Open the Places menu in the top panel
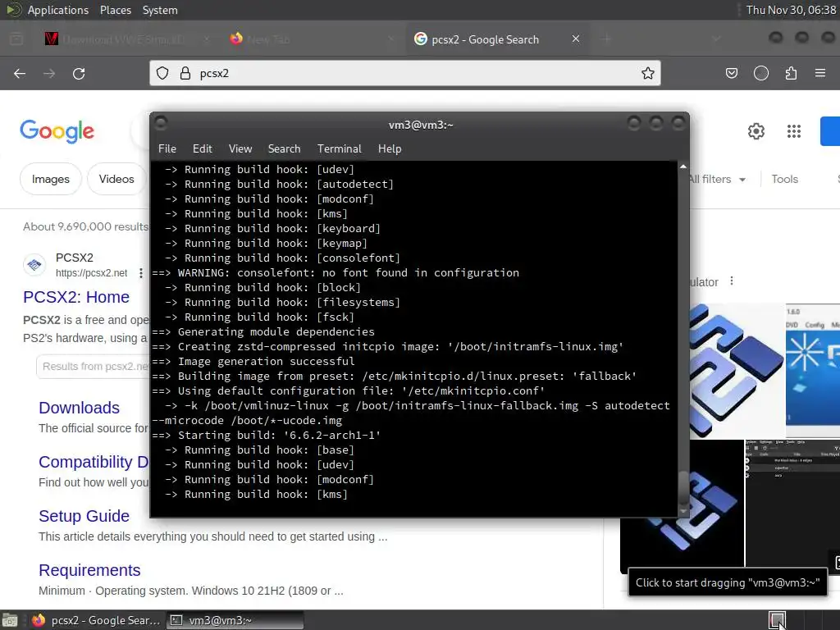Image resolution: width=840 pixels, height=630 pixels. click(x=115, y=10)
